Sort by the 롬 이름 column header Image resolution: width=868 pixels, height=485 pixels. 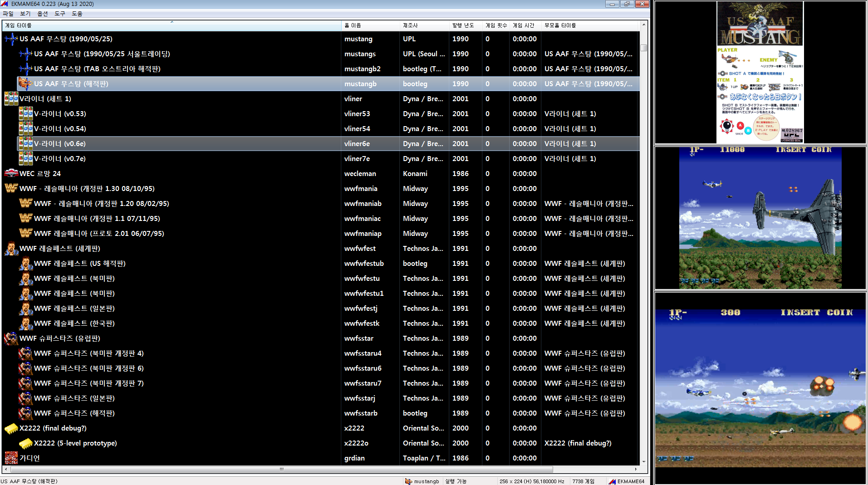click(x=371, y=25)
